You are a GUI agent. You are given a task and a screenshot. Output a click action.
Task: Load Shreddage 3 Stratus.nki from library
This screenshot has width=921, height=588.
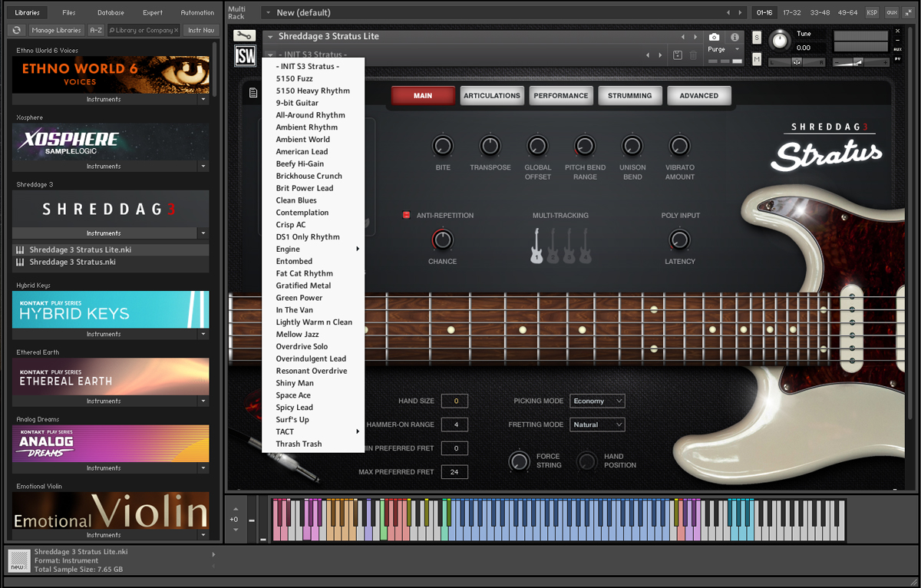pos(111,262)
